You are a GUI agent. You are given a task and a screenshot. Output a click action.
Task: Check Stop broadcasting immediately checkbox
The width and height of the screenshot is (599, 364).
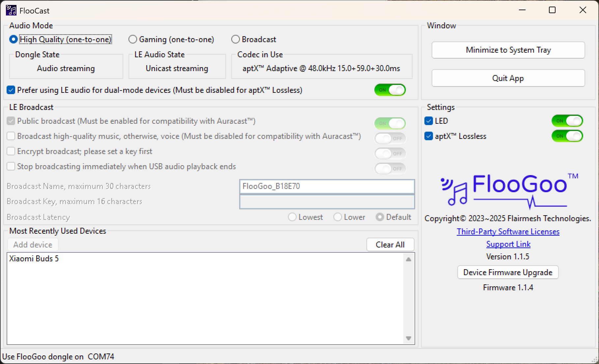(x=11, y=166)
